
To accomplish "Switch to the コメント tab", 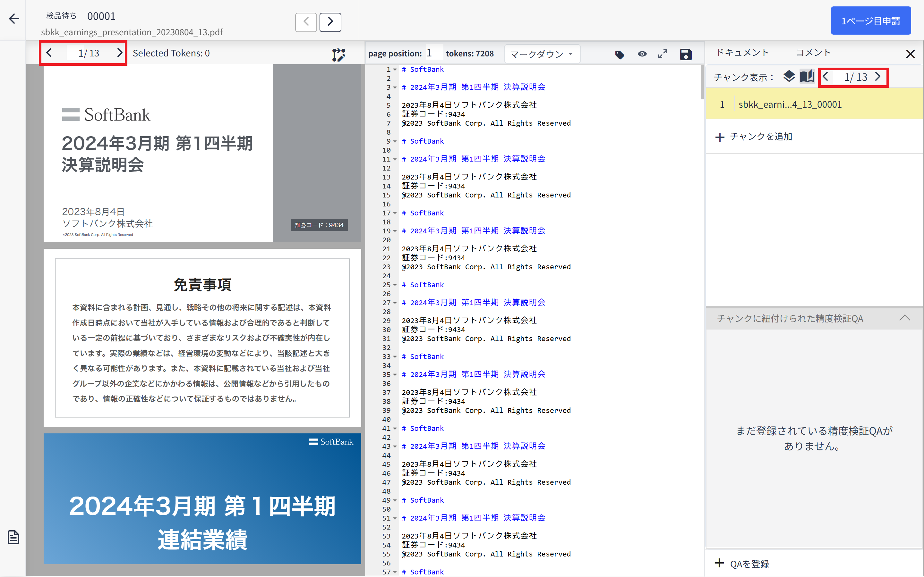I will [x=813, y=53].
